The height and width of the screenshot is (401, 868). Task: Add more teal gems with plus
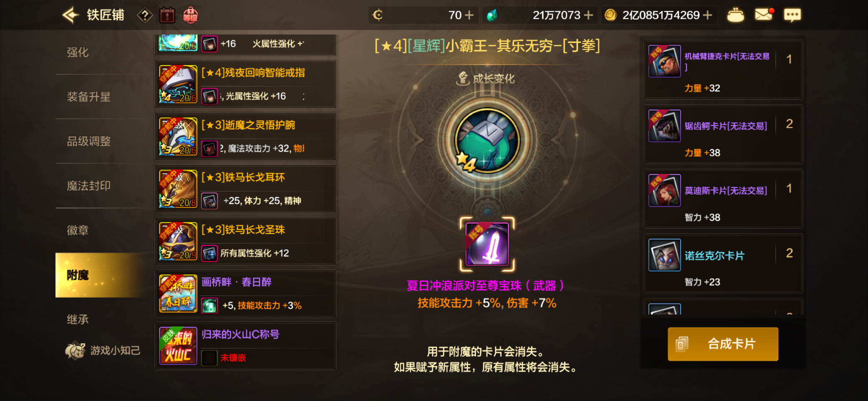click(x=588, y=15)
